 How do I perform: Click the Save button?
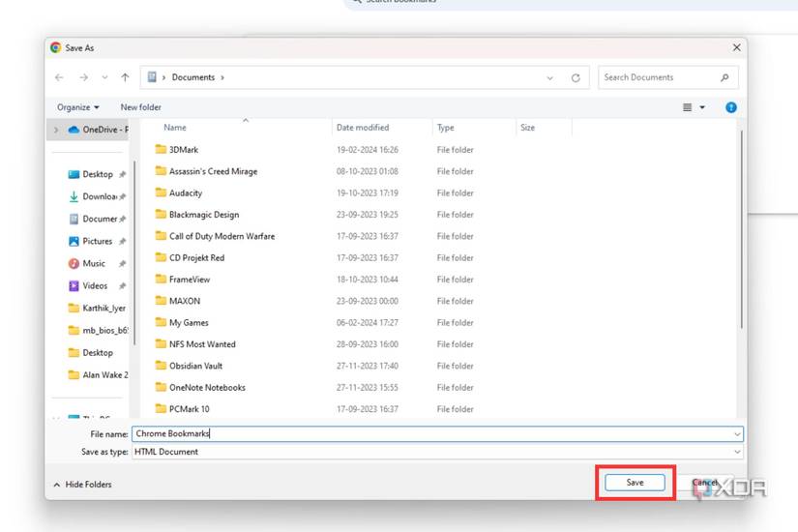click(635, 483)
